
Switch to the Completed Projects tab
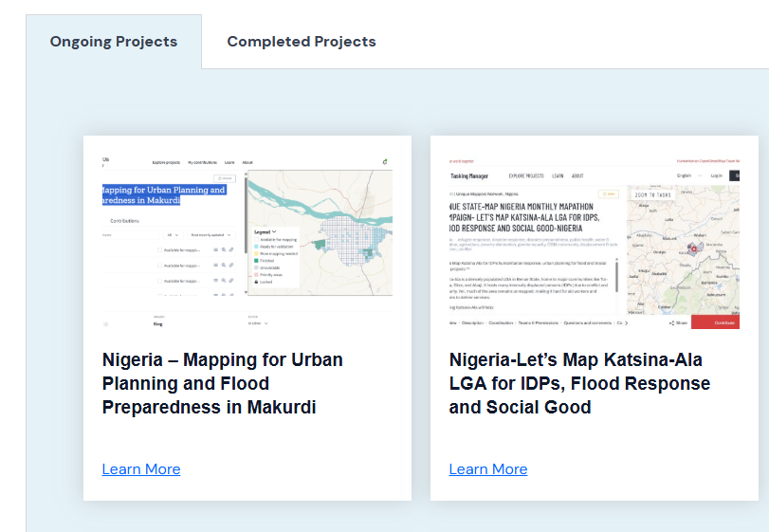302,42
